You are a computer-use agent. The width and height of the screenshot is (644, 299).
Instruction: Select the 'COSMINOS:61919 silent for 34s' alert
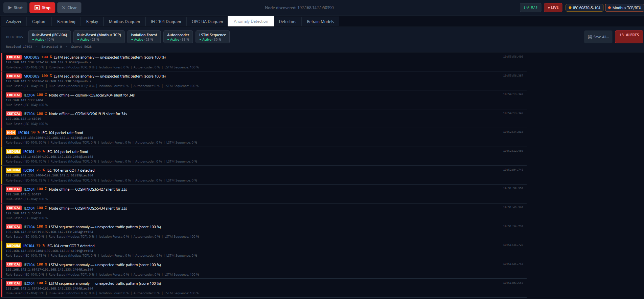(264, 119)
